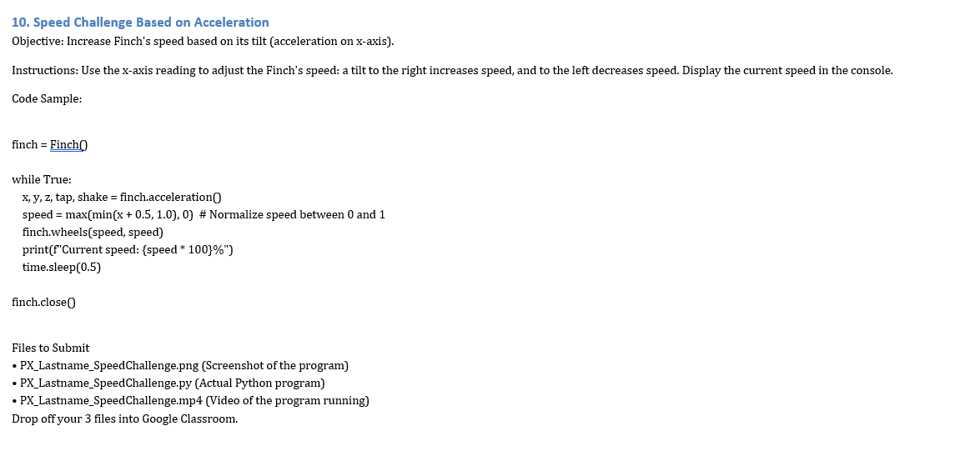The height and width of the screenshot is (466, 980).
Task: Click the SpeedChallenge.py file bullet
Action: point(172,383)
